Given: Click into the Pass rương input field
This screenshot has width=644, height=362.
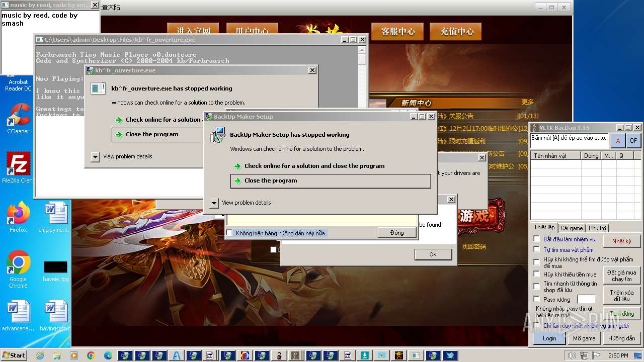Looking at the screenshot, I should click(587, 299).
